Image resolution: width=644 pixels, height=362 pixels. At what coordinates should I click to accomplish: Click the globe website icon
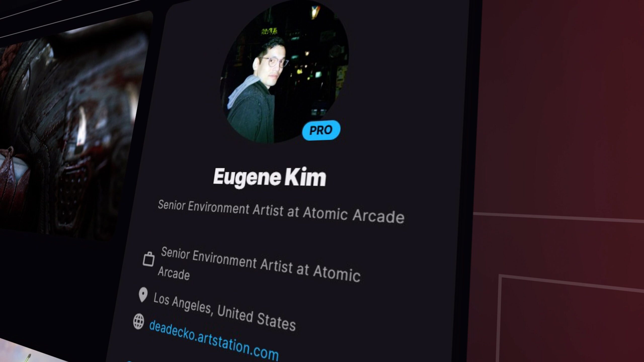[x=139, y=321]
